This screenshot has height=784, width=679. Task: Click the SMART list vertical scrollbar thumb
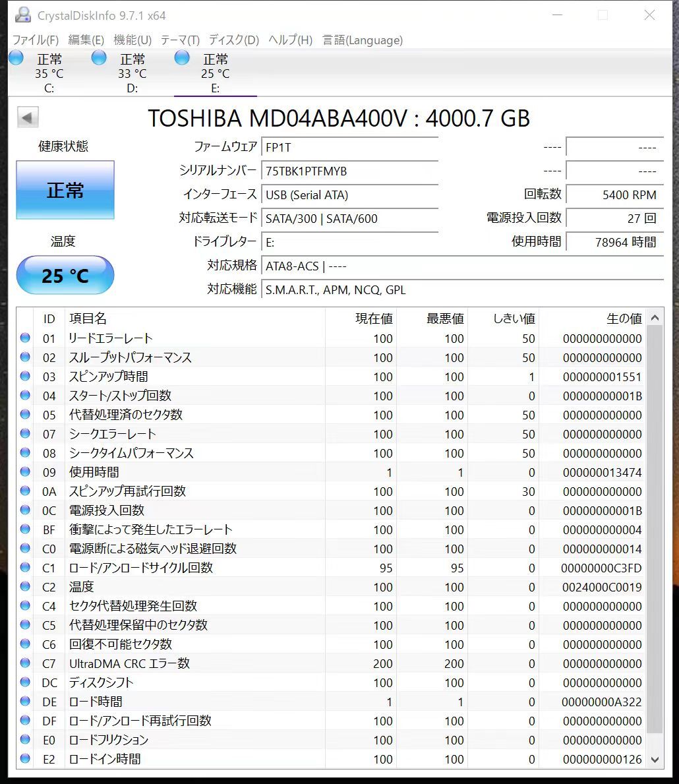pyautogui.click(x=655, y=529)
